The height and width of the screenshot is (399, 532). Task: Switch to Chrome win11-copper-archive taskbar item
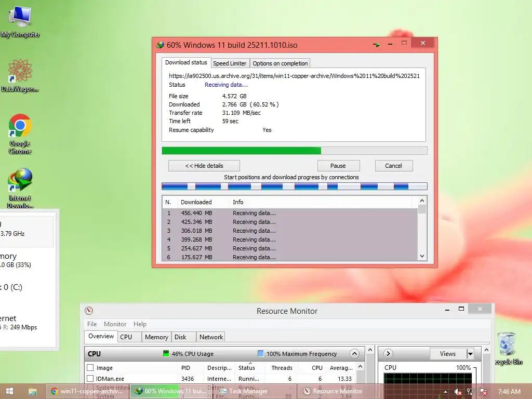(x=87, y=391)
